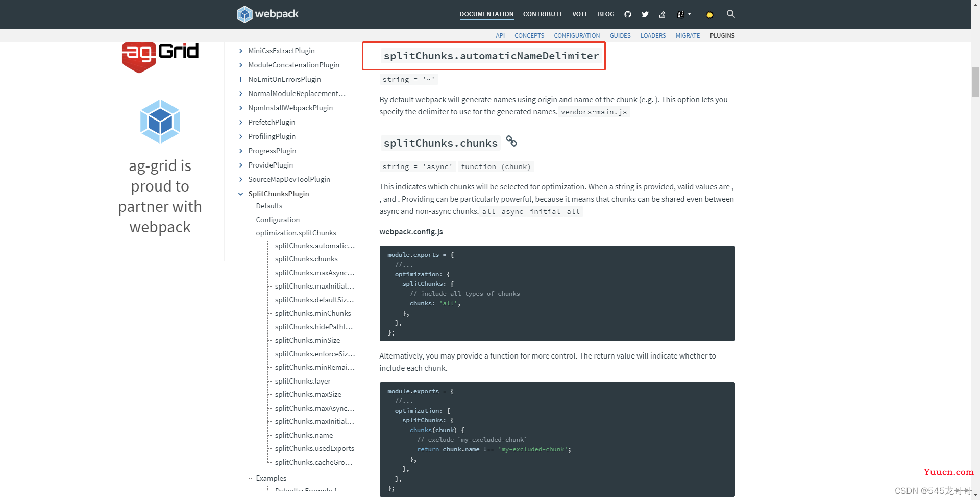Switch to the PLUGINS tab
980x500 pixels.
pyautogui.click(x=722, y=36)
